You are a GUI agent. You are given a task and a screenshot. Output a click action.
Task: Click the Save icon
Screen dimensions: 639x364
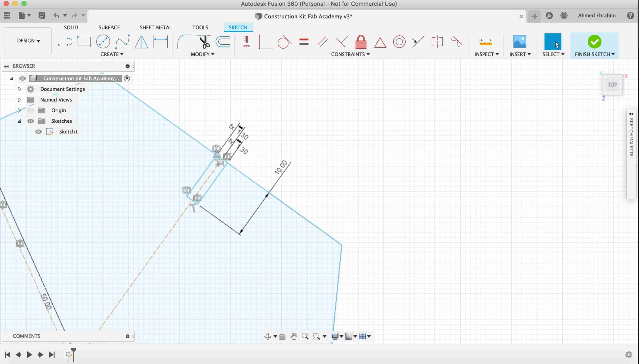[41, 16]
